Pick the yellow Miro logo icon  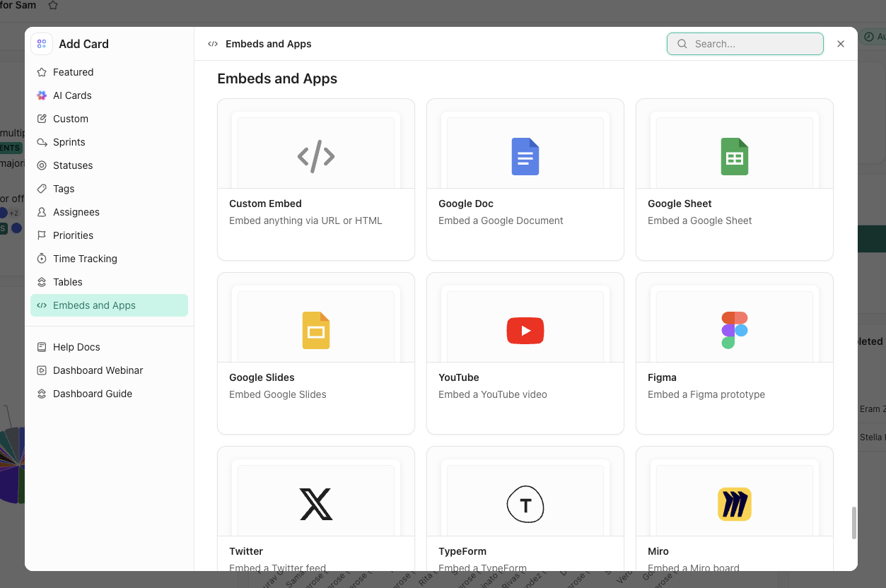[735, 504]
